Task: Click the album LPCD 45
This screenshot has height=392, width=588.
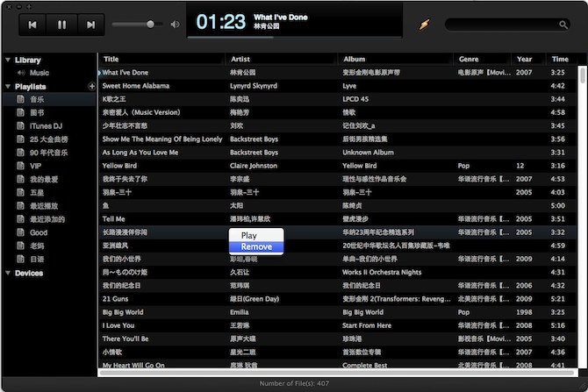Action: 355,99
